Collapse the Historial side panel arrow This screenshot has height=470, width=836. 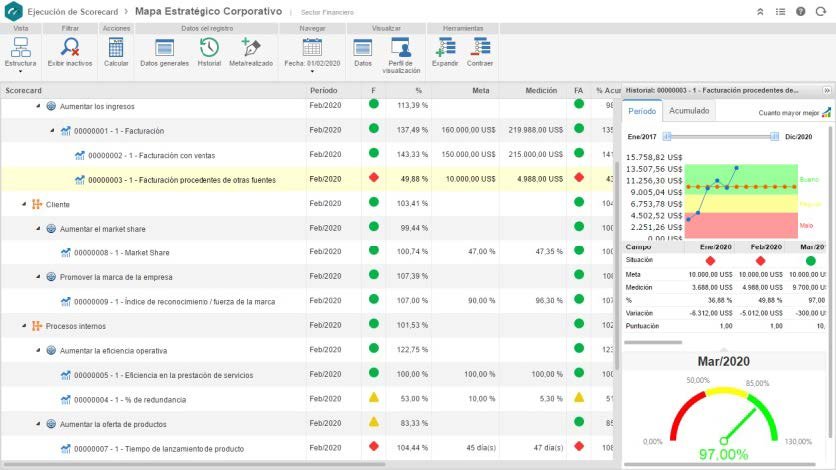click(x=827, y=91)
